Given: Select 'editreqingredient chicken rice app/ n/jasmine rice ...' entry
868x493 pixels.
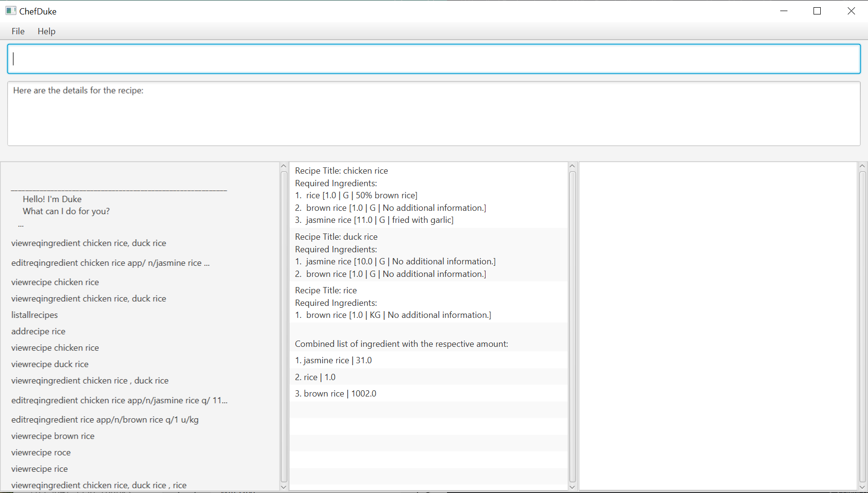Looking at the screenshot, I should pyautogui.click(x=110, y=263).
